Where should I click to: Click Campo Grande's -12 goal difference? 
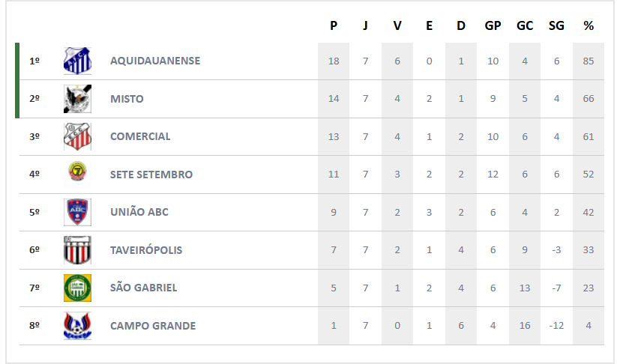tap(556, 326)
